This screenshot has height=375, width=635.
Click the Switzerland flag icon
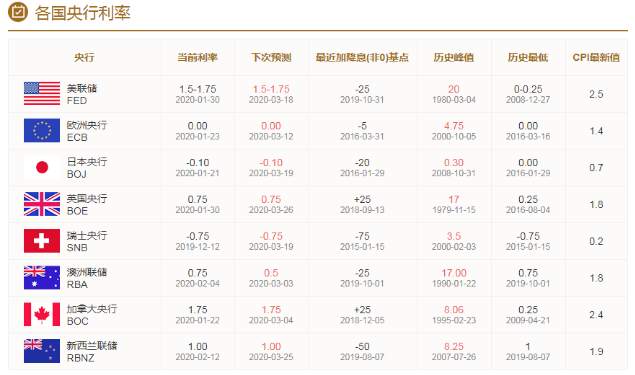click(42, 241)
